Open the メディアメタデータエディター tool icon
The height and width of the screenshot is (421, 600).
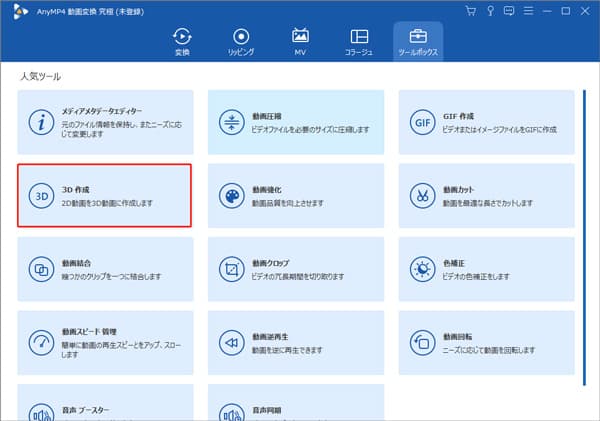pos(42,122)
